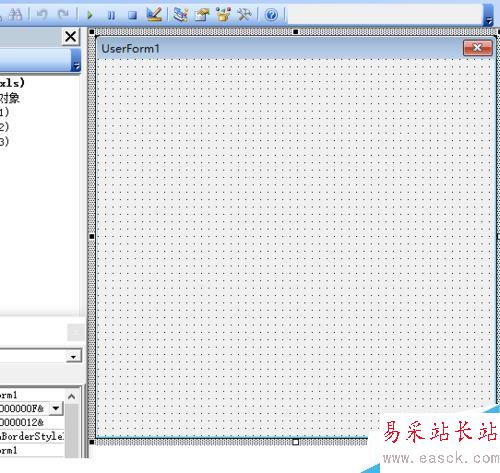
Task: Open the BackColor value dropdown arrow
Action: pos(56,408)
